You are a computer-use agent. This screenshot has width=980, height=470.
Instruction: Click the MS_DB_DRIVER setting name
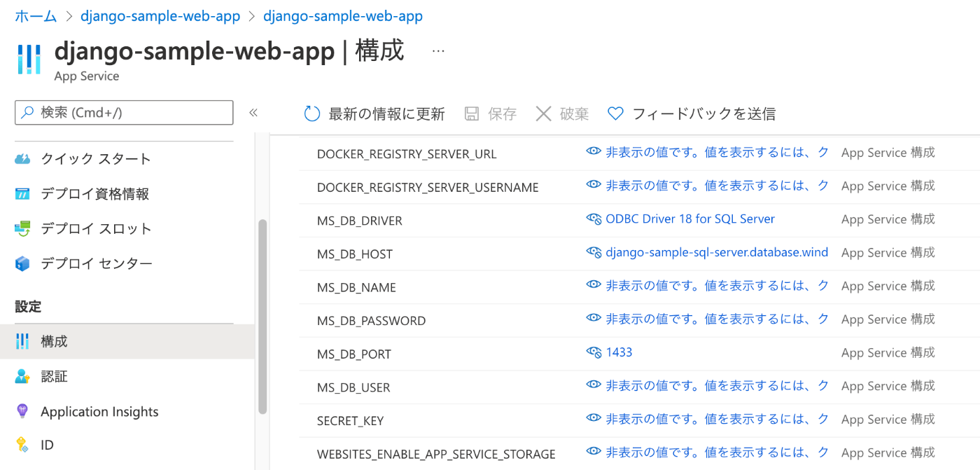(360, 221)
